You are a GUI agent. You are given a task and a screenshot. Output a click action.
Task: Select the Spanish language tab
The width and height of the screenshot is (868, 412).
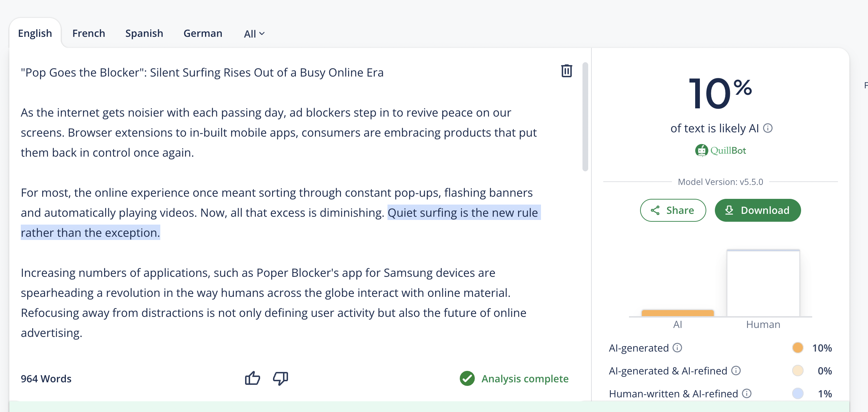(144, 33)
